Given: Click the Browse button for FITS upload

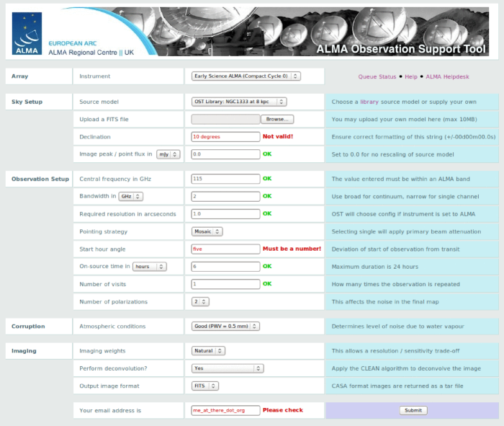Looking at the screenshot, I should (x=276, y=119).
